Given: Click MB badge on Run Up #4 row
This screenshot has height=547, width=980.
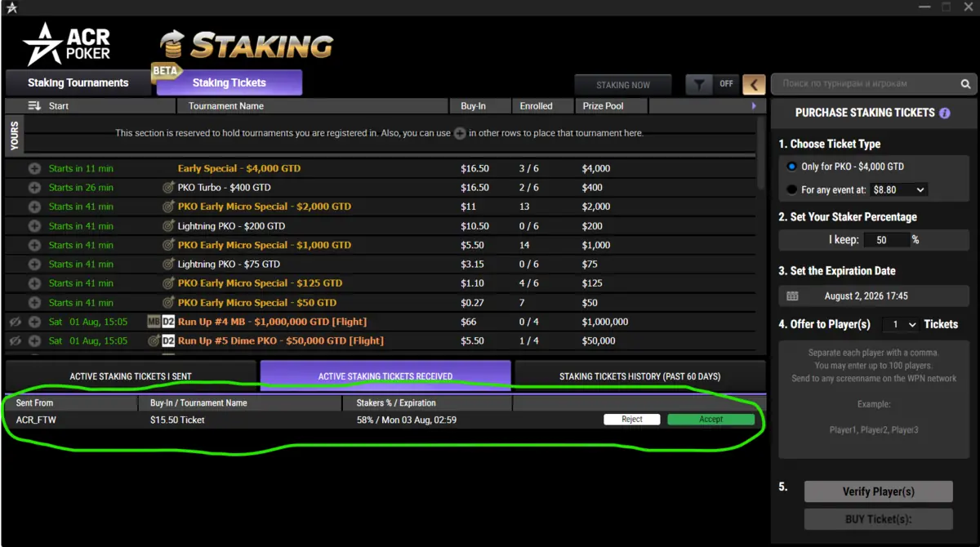Looking at the screenshot, I should click(x=154, y=322).
